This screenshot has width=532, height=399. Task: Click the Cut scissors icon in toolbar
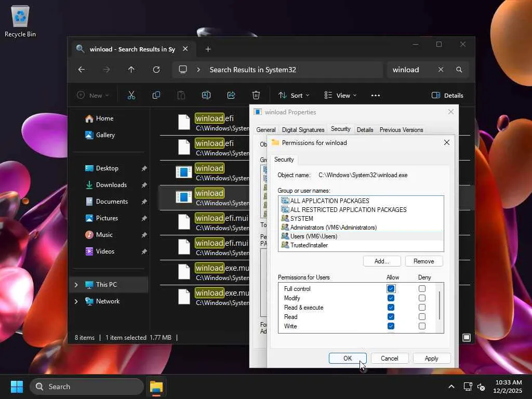131,95
